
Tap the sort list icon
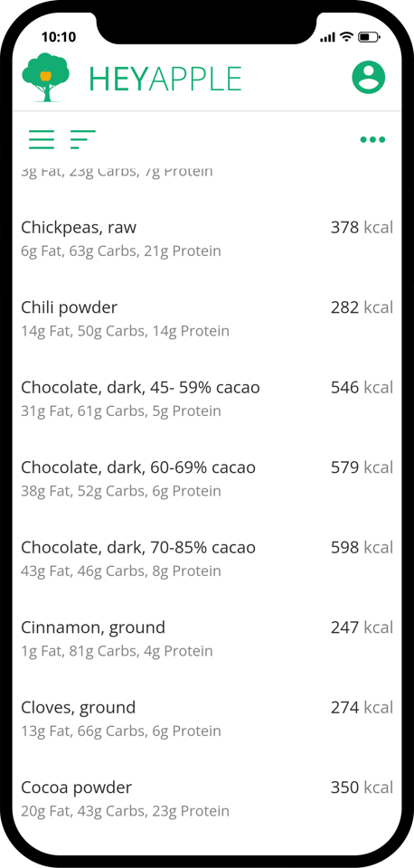click(x=83, y=139)
